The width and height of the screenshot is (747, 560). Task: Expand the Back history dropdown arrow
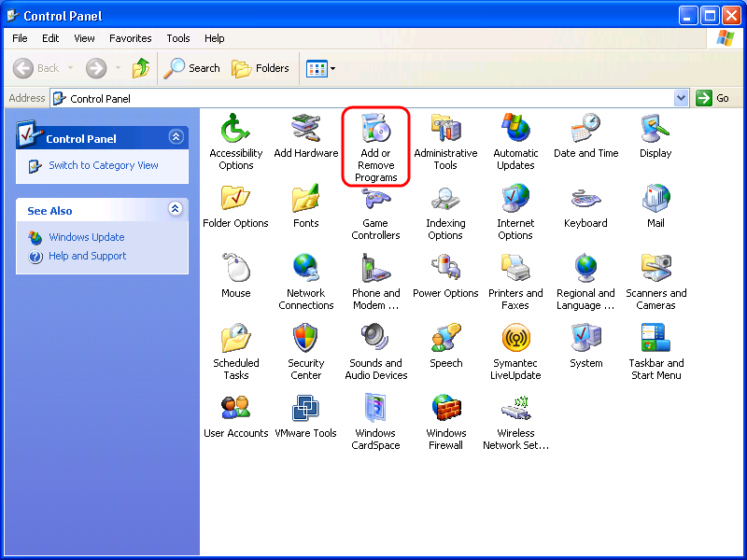[71, 68]
